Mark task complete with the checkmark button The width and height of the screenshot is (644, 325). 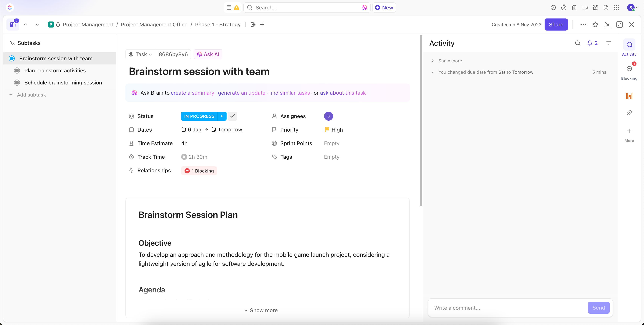tap(233, 116)
